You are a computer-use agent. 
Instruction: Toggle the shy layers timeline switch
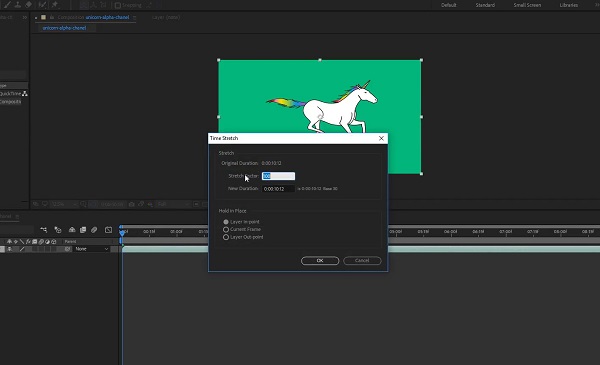coord(72,230)
